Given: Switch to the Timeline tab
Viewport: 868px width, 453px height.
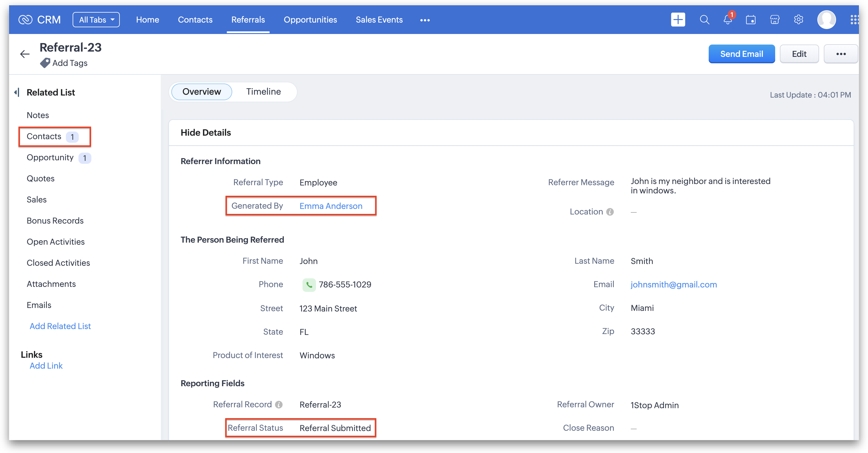Looking at the screenshot, I should 263,92.
